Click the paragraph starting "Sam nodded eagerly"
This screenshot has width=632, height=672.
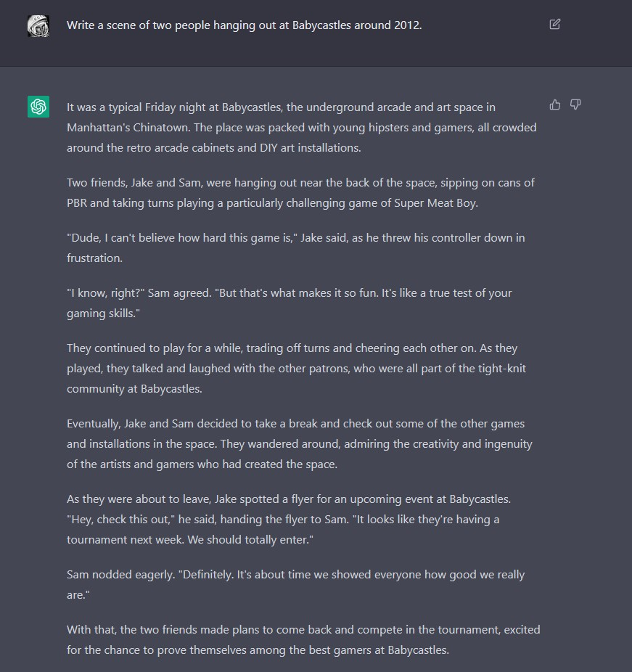click(x=295, y=584)
